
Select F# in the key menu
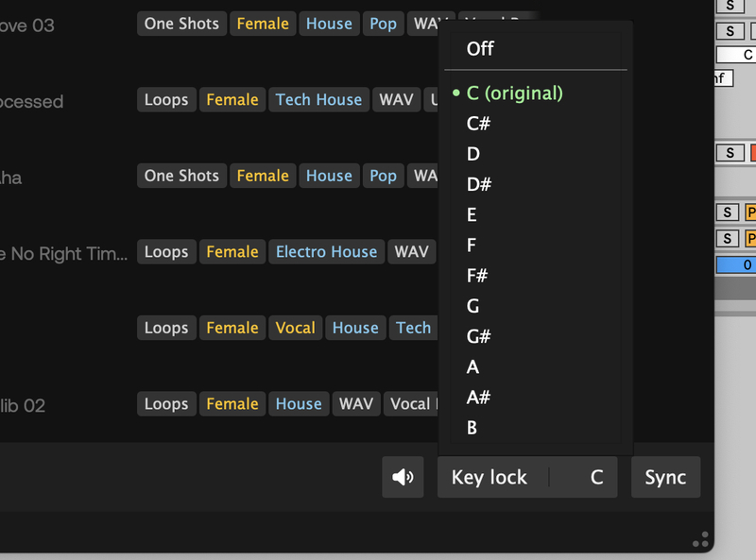pos(478,276)
